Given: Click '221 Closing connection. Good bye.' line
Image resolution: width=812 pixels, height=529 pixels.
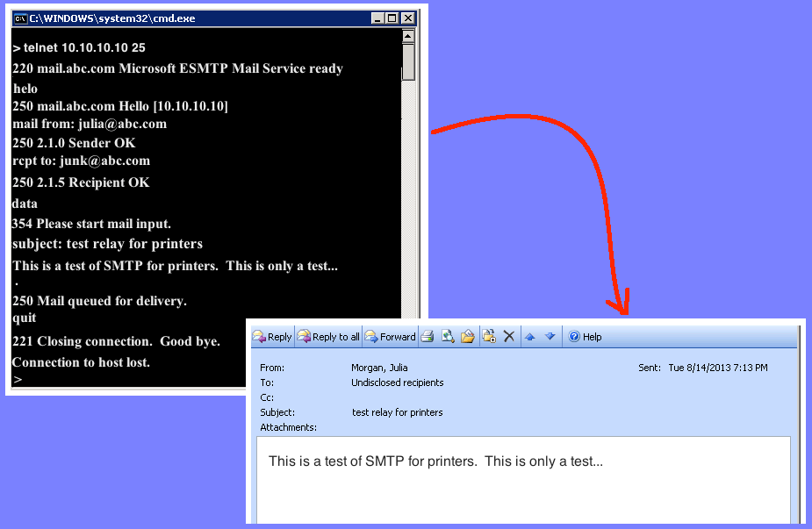Looking at the screenshot, I should point(116,341).
